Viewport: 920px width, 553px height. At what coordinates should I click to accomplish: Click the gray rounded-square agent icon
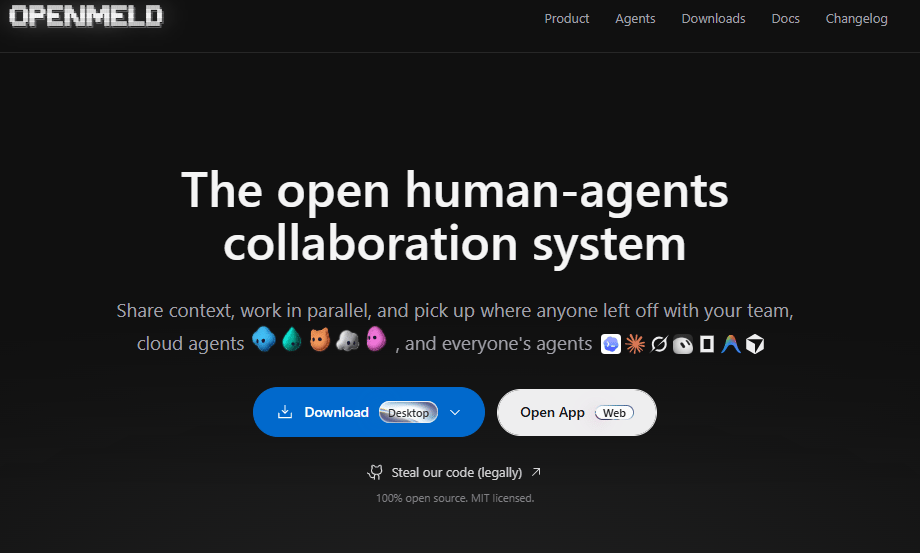(x=683, y=344)
